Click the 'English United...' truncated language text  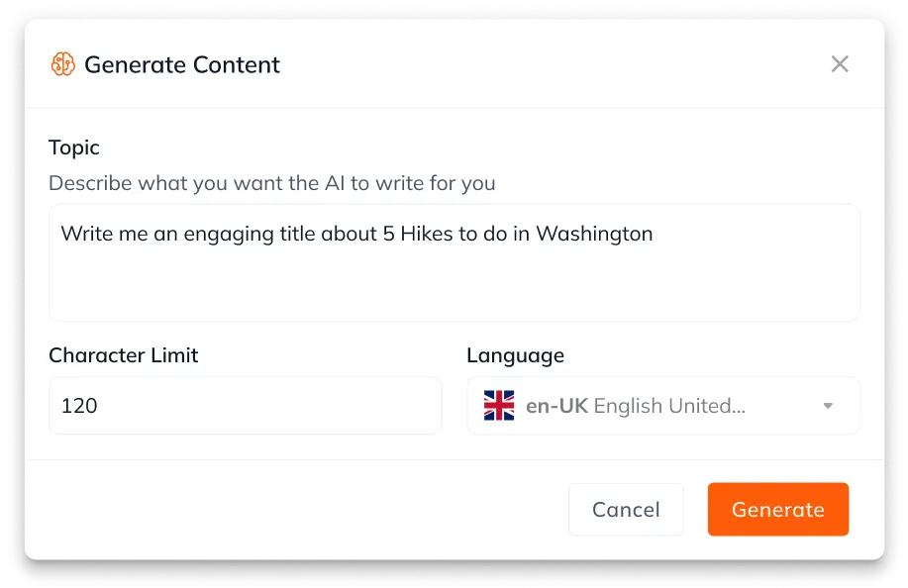point(669,406)
